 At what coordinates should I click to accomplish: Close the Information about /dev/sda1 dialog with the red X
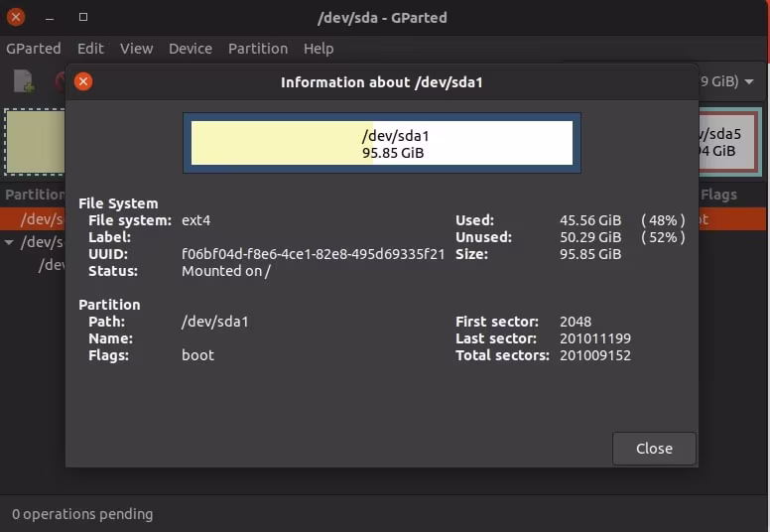point(83,82)
